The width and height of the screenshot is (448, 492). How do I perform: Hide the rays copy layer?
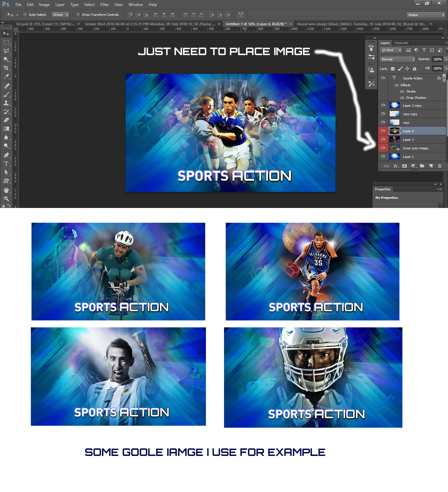(x=383, y=113)
